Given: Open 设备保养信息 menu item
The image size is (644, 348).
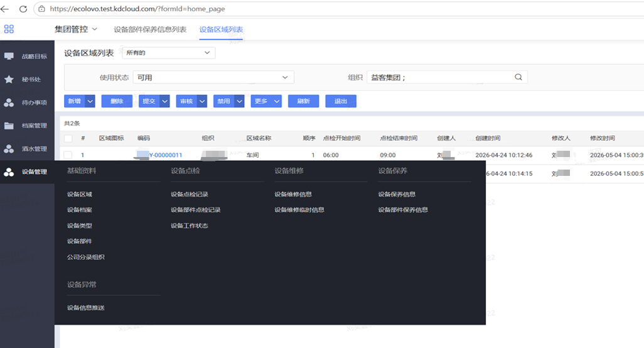Looking at the screenshot, I should [397, 194].
